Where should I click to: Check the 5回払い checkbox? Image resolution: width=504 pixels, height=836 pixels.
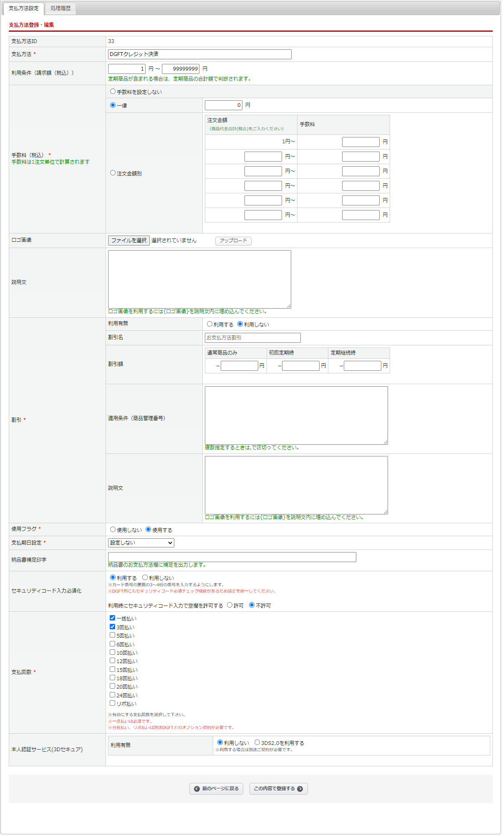click(112, 635)
